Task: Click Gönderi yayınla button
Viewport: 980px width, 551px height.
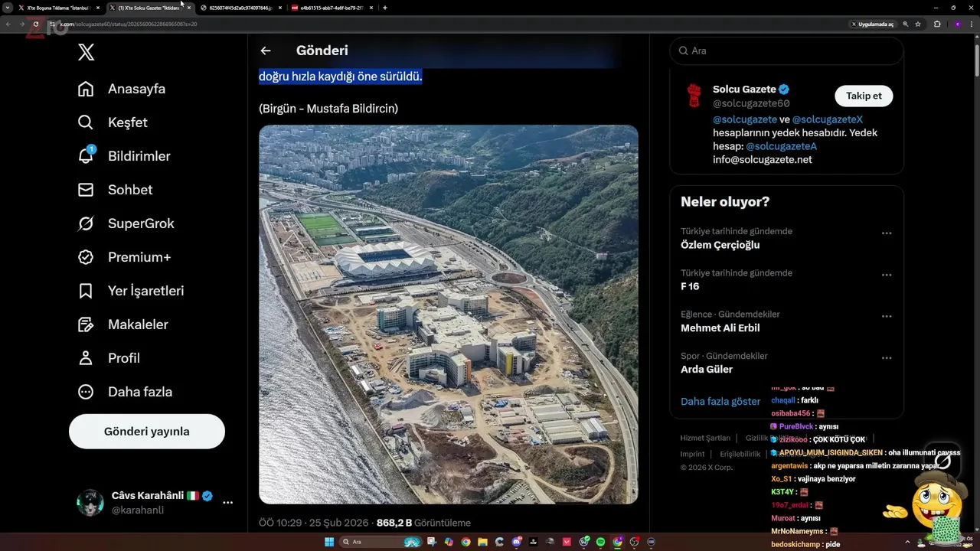Action: 147,432
